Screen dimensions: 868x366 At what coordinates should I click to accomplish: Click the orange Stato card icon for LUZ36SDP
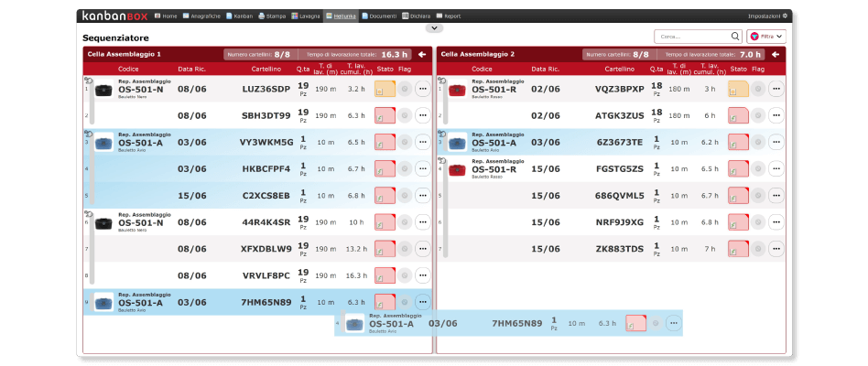(385, 89)
